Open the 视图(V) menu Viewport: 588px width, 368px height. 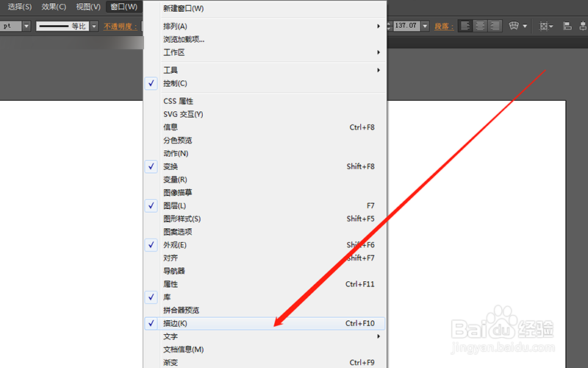click(88, 7)
